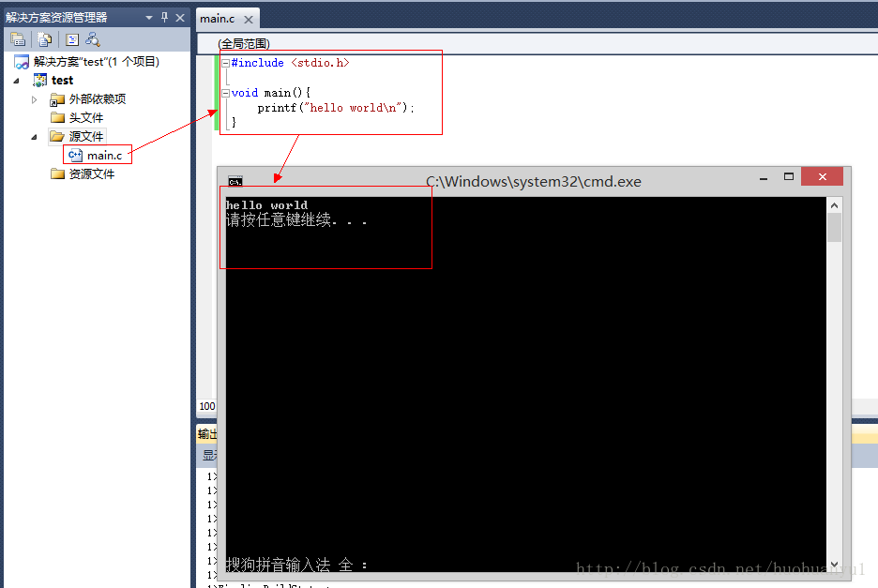Maximize the cmd.exe window
This screenshot has height=588, width=878.
(788, 176)
